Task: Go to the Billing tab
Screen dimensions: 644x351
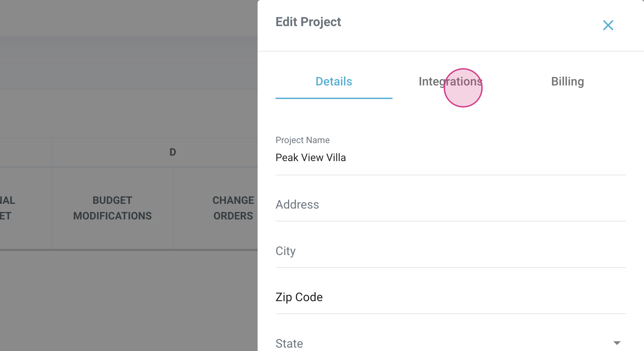Action: tap(567, 82)
